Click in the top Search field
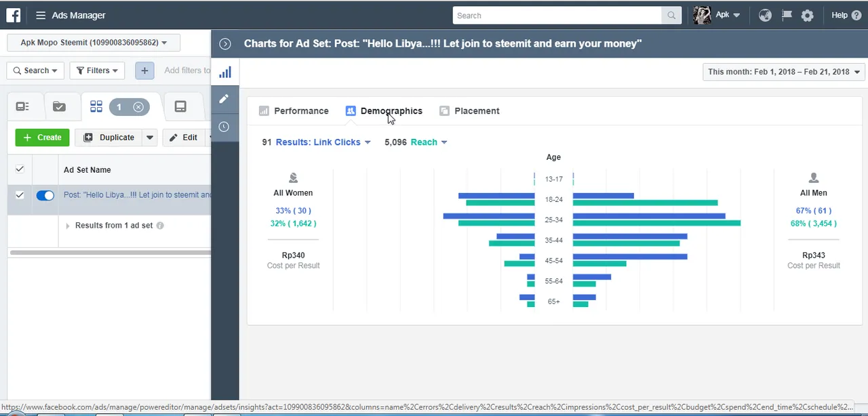The image size is (868, 416). (557, 15)
